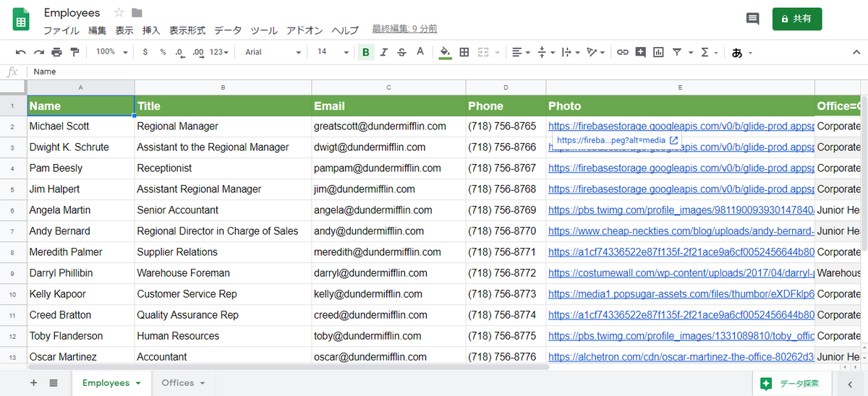Open the 123 number format dropdown
Viewport: 868px width, 396px height.
[x=219, y=52]
